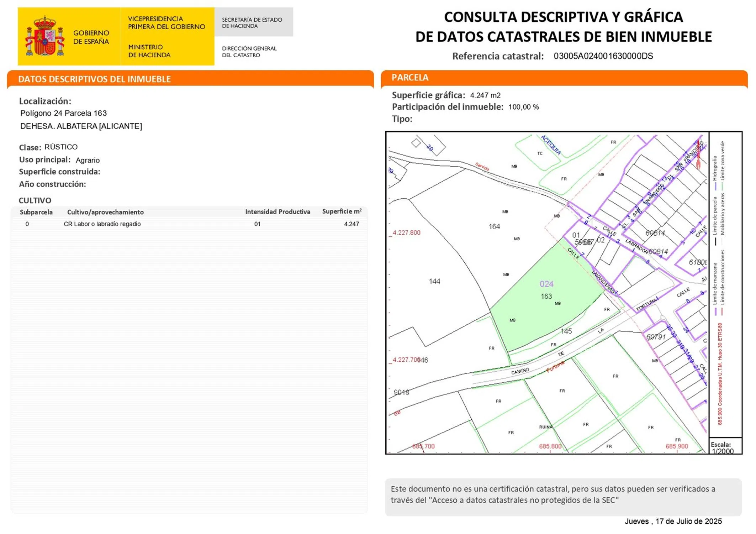756x534 pixels.
Task: Click the cadastral reference number 03005A024001630000DS
Action: 603,56
